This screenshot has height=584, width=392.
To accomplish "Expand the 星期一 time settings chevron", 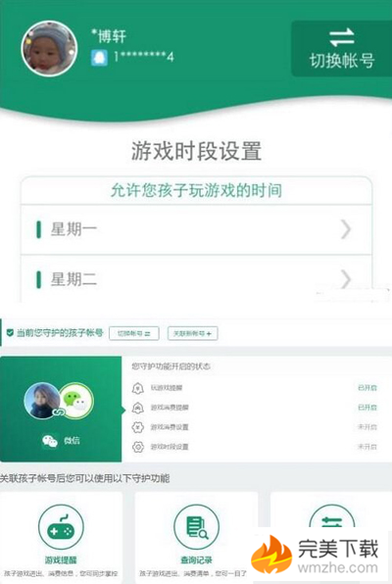I will click(346, 229).
